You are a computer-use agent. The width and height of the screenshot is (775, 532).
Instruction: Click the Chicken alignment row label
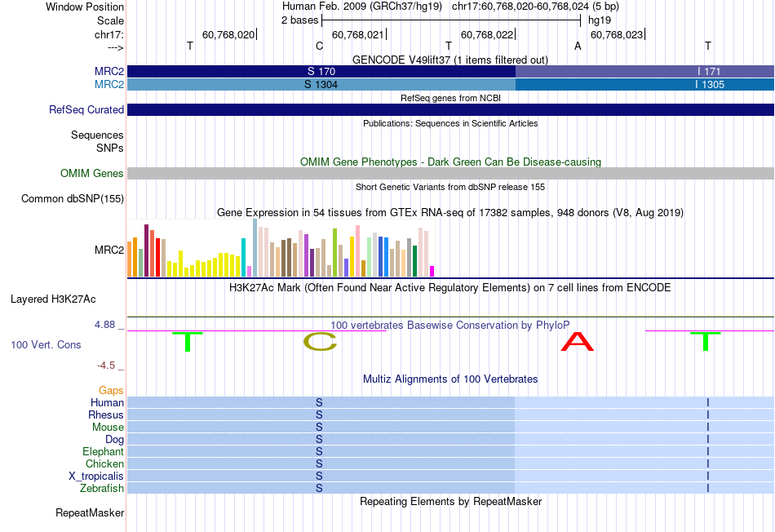104,463
